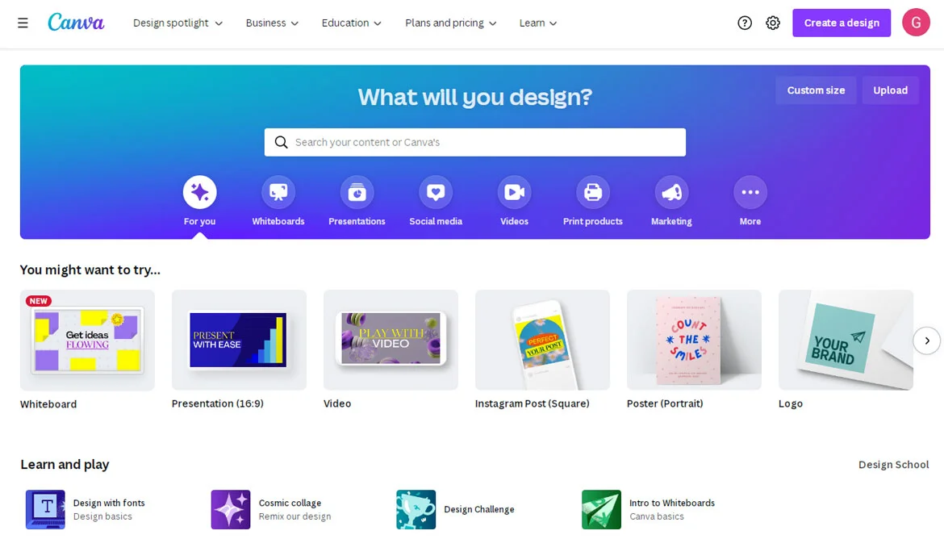Select the Presentations category icon

(x=357, y=192)
